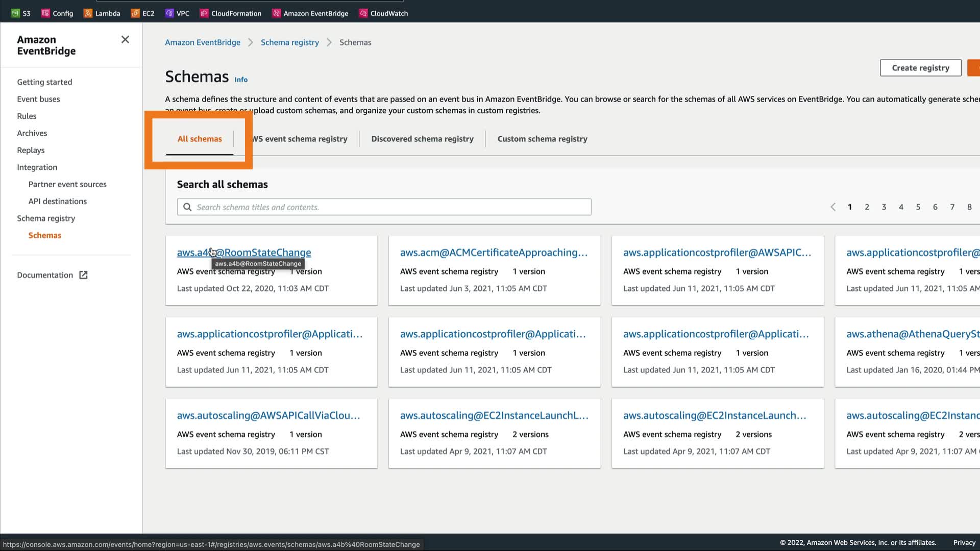Jump to page 8 of schemas

tap(969, 207)
